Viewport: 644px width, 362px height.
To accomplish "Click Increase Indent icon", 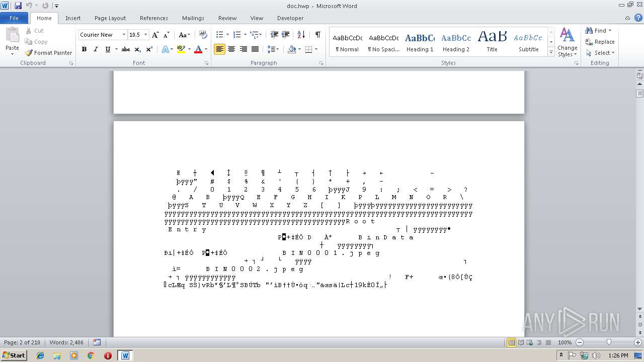I will [x=285, y=35].
